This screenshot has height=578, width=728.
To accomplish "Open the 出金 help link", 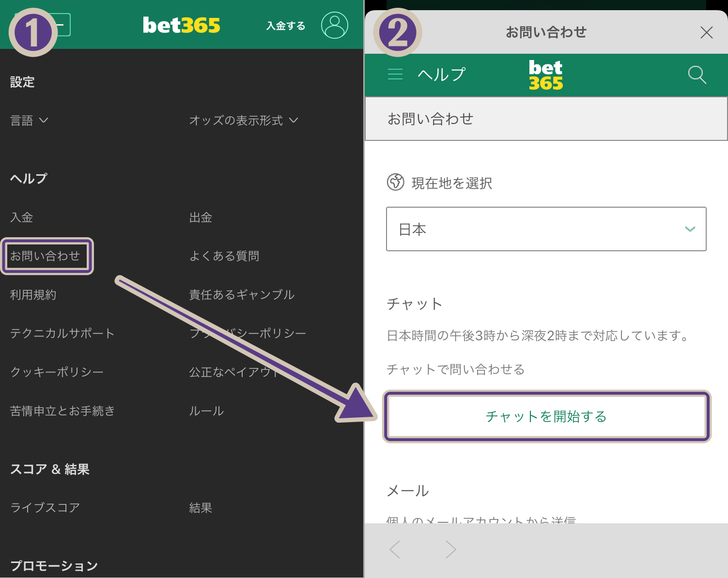I will tap(201, 217).
